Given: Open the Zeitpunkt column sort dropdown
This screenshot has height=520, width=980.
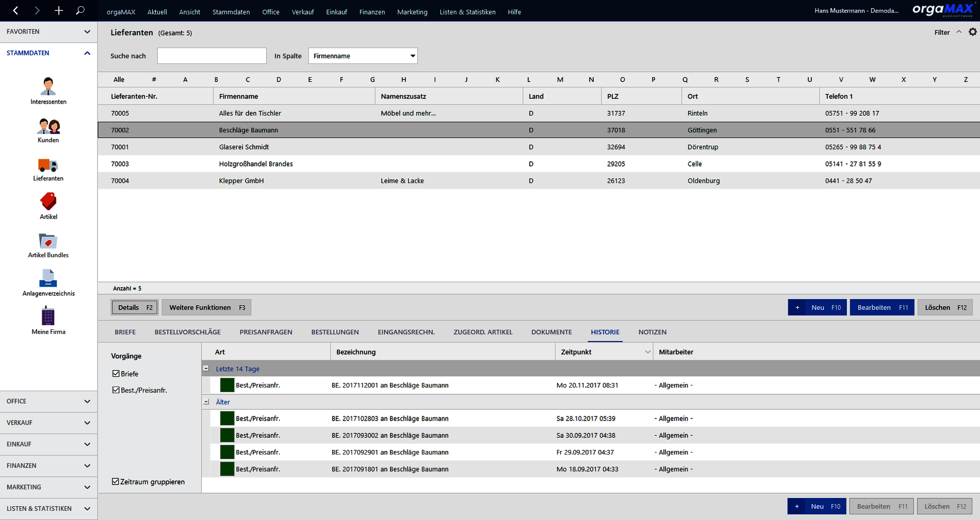Looking at the screenshot, I should point(647,352).
